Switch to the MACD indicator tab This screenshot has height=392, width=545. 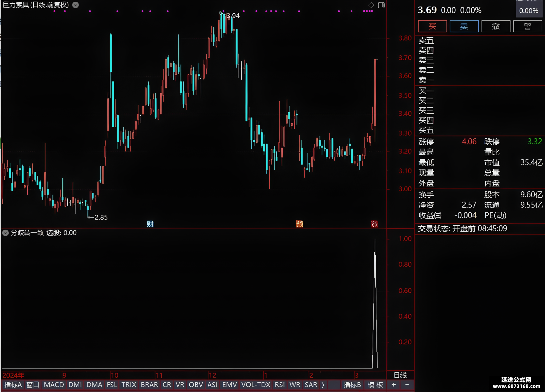point(54,385)
